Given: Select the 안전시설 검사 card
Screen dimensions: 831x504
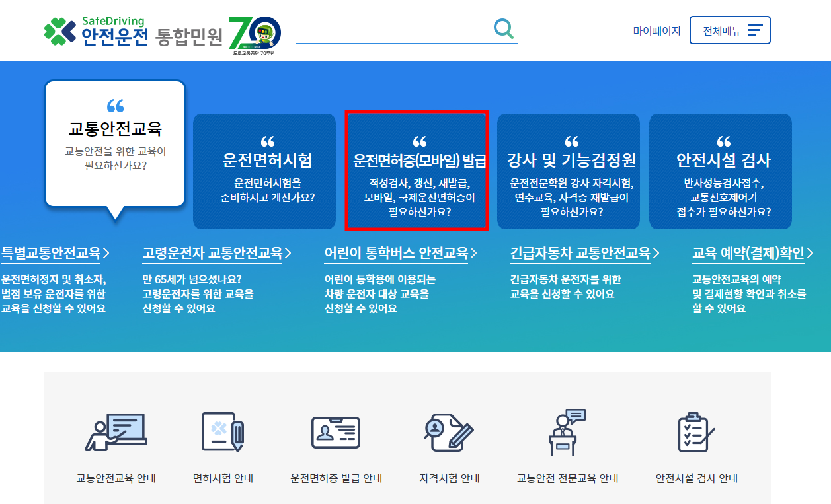Looking at the screenshot, I should coord(720,170).
